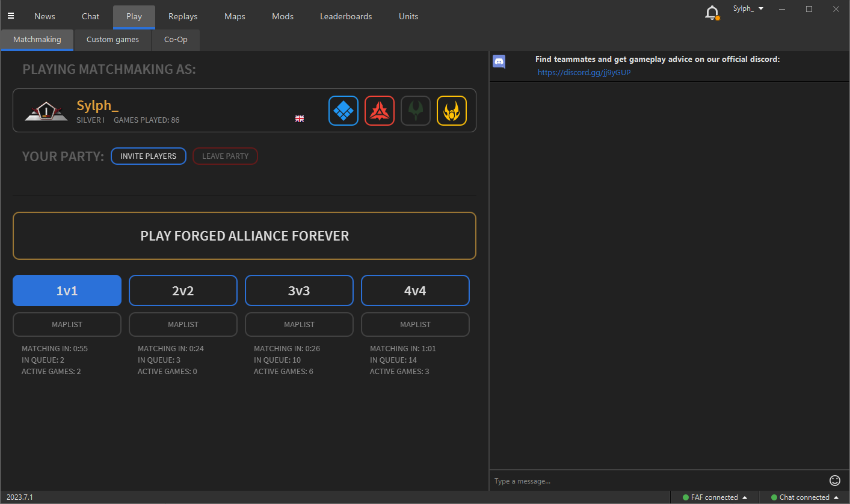850x504 pixels.
Task: Click 'ACTIVE GAMES: 6' under 3v3
Action: tap(283, 372)
